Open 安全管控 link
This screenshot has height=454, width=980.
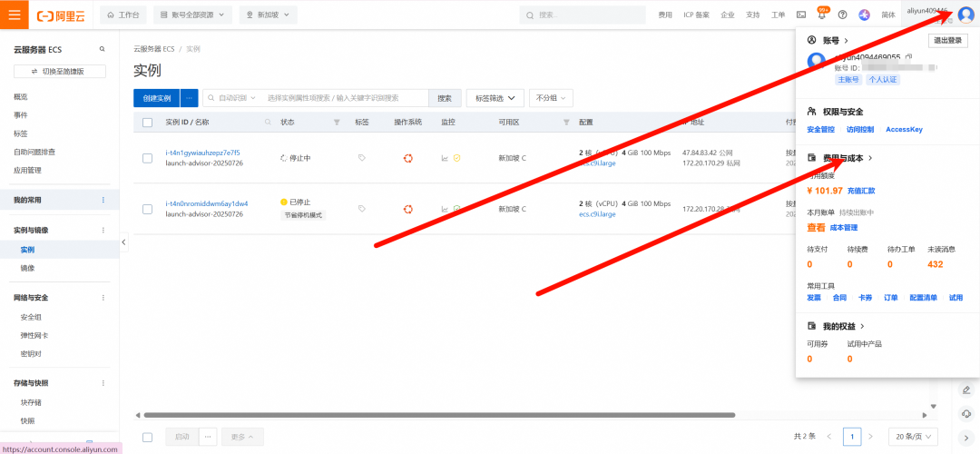820,130
